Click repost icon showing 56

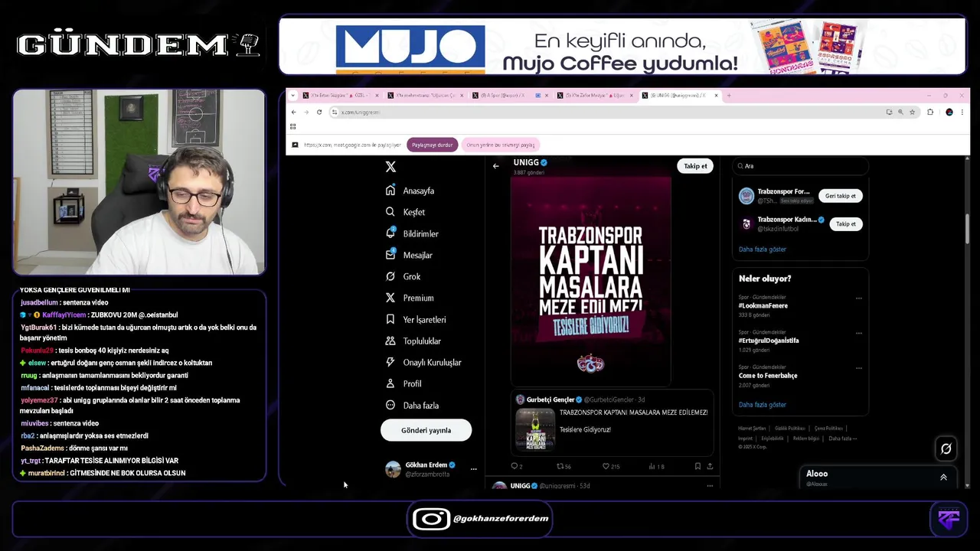point(560,466)
